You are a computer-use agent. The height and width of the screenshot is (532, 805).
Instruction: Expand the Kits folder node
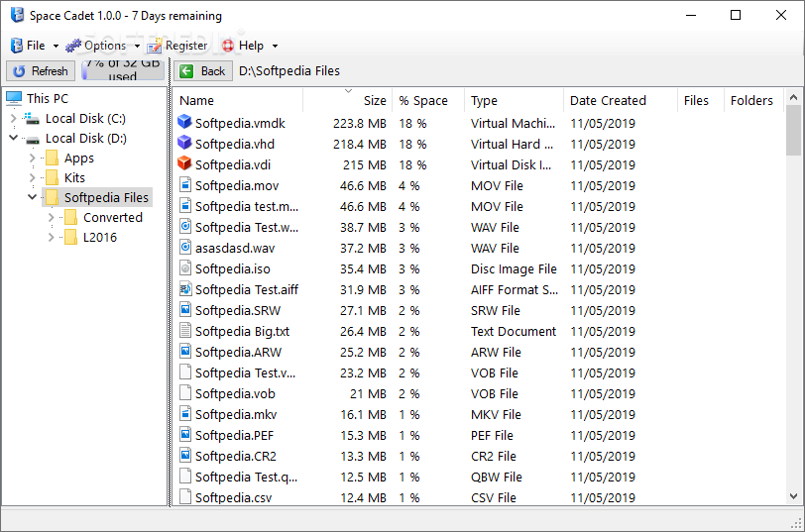(x=33, y=177)
